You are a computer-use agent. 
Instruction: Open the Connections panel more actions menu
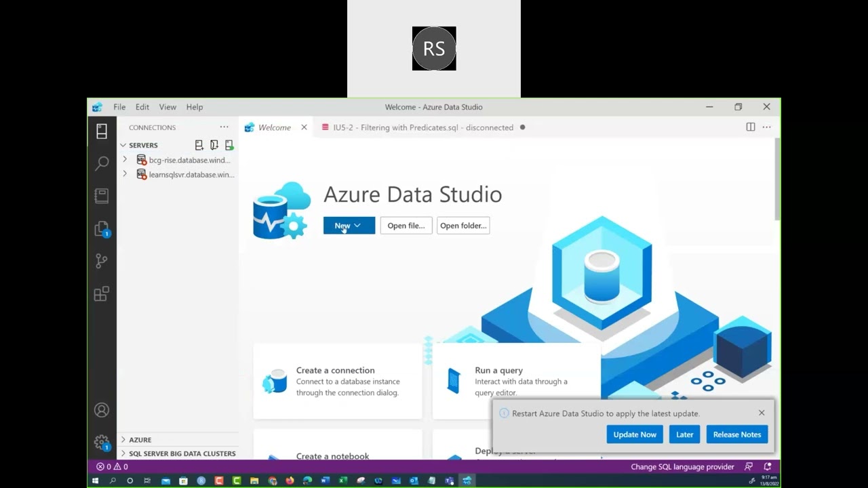pos(224,127)
